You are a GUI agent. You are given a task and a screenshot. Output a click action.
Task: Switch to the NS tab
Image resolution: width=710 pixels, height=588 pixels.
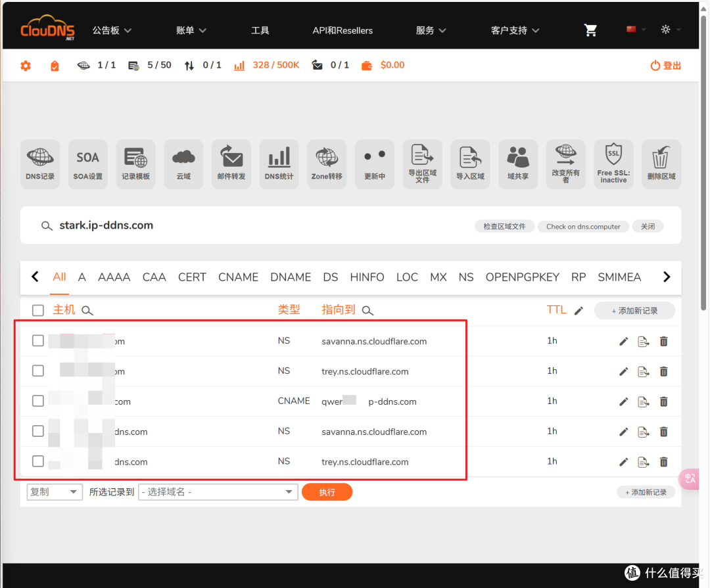pyautogui.click(x=466, y=277)
